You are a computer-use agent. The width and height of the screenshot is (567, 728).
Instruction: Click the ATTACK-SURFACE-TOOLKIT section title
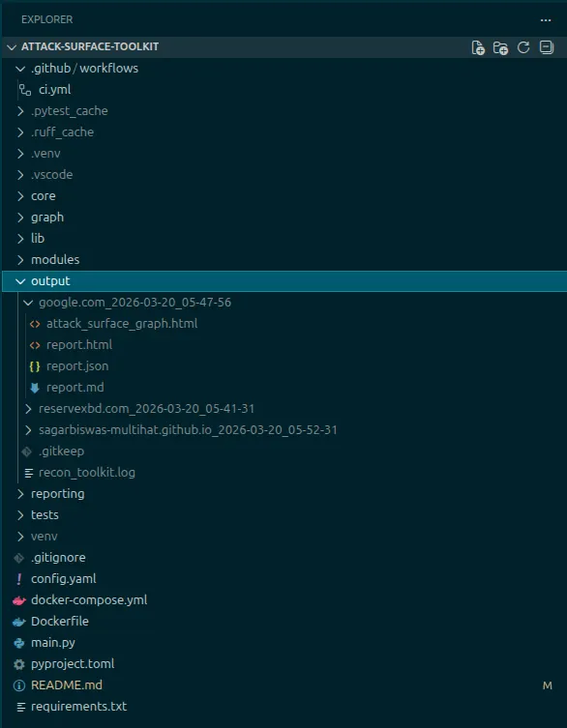90,47
